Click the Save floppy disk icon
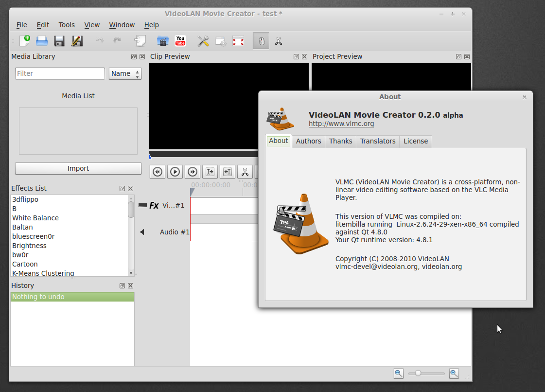 59,41
